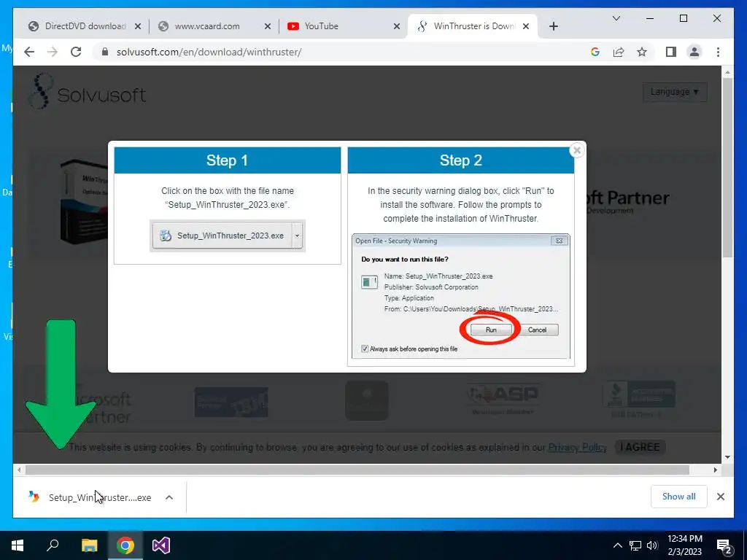Click the browser forward arrow
Image resolution: width=747 pixels, height=560 pixels.
click(x=53, y=52)
